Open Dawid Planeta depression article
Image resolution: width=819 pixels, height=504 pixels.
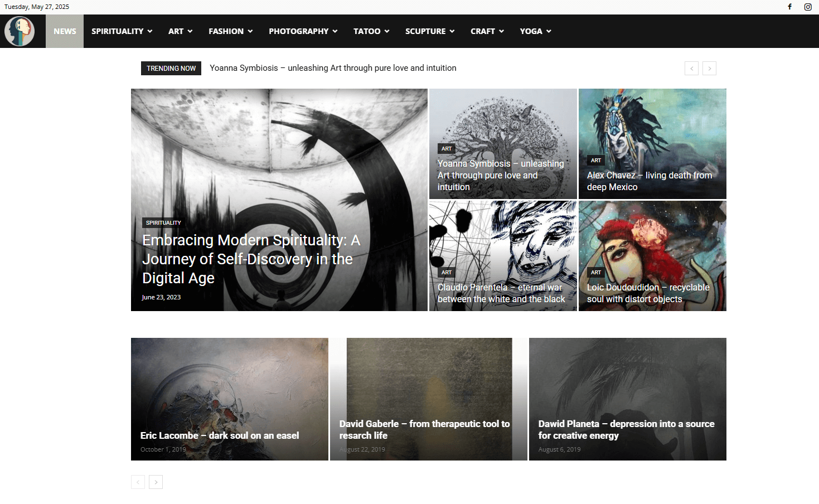click(626, 429)
